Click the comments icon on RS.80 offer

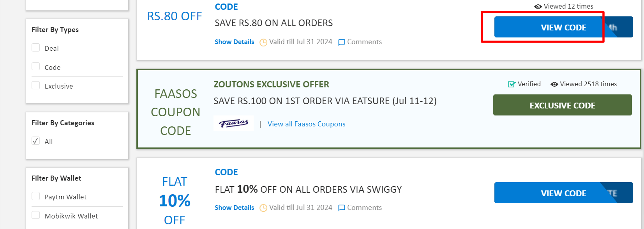coord(342,42)
